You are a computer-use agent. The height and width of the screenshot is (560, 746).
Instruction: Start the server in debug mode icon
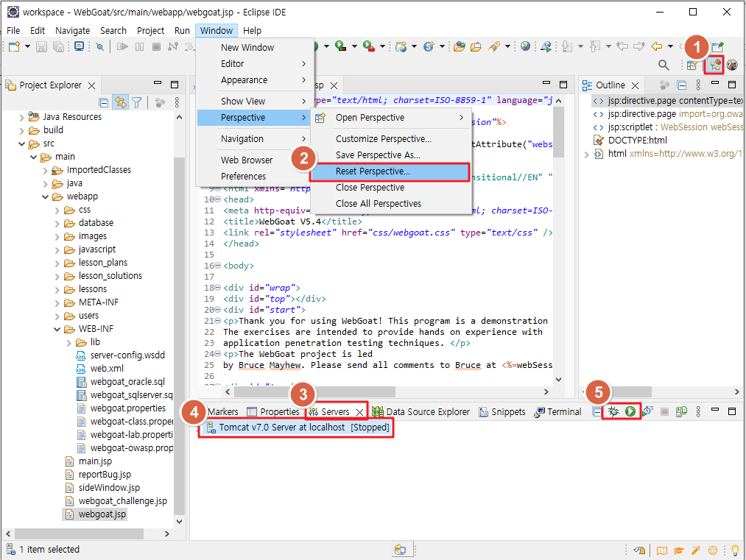pyautogui.click(x=613, y=411)
